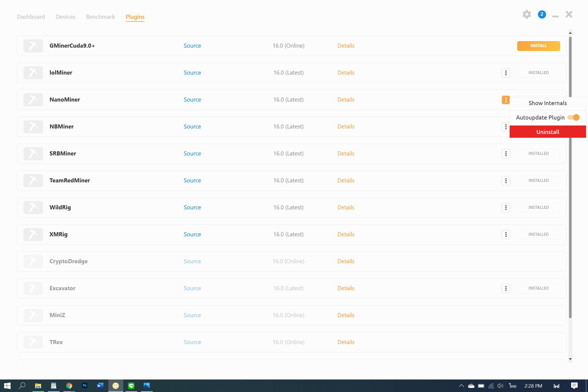The width and height of the screenshot is (588, 392).
Task: Open lolMiner three-dot options menu
Action: [x=506, y=73]
